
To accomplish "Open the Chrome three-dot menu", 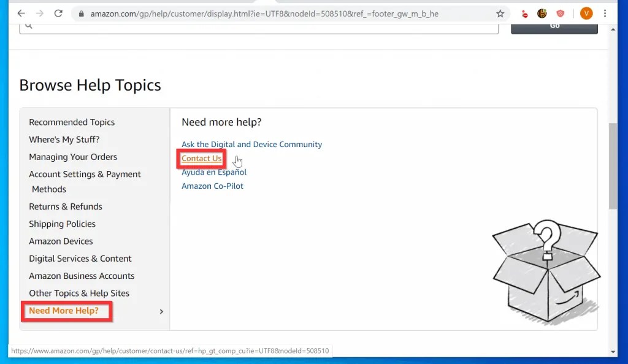I will pyautogui.click(x=606, y=12).
